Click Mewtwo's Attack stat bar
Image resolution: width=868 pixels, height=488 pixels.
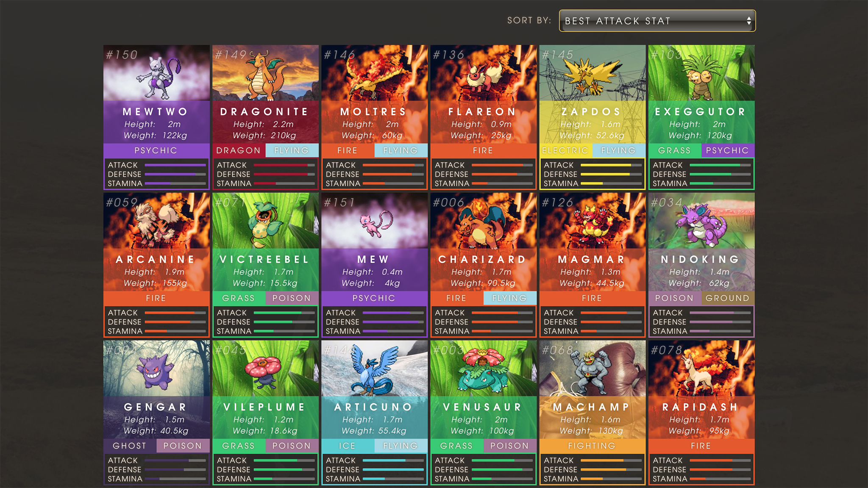(x=175, y=165)
